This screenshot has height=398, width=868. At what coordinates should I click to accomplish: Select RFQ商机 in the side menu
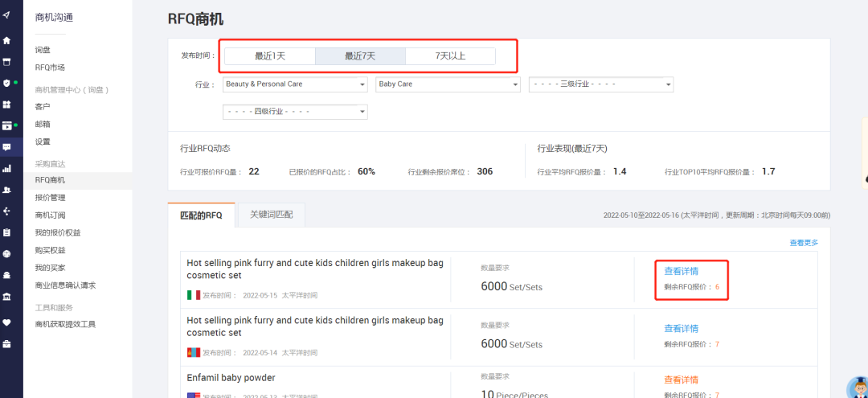click(x=77, y=180)
